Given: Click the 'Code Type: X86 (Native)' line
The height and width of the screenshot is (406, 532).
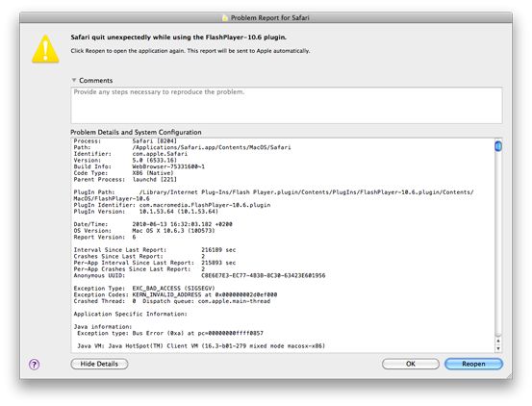Looking at the screenshot, I should (x=123, y=173).
